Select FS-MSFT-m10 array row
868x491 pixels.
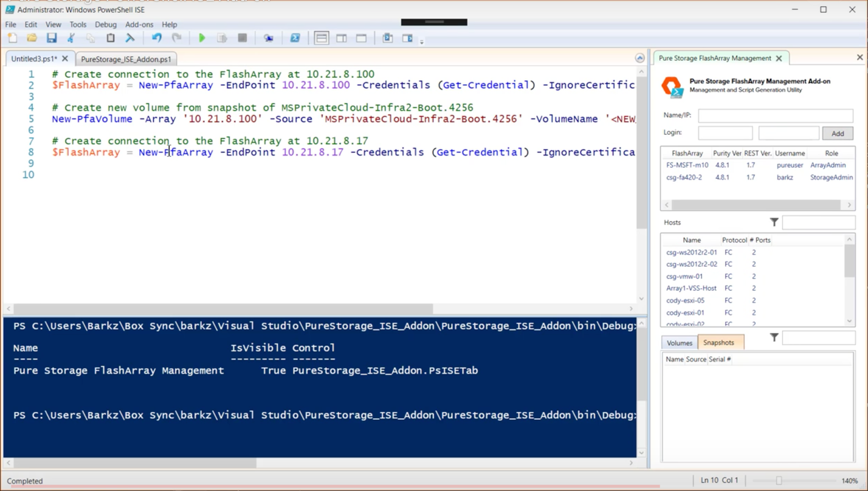(758, 165)
